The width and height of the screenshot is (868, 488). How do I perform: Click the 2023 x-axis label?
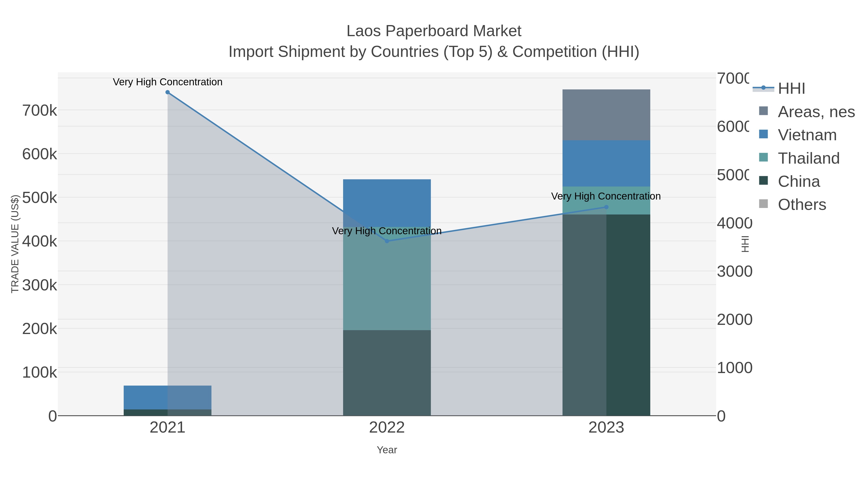coord(606,428)
